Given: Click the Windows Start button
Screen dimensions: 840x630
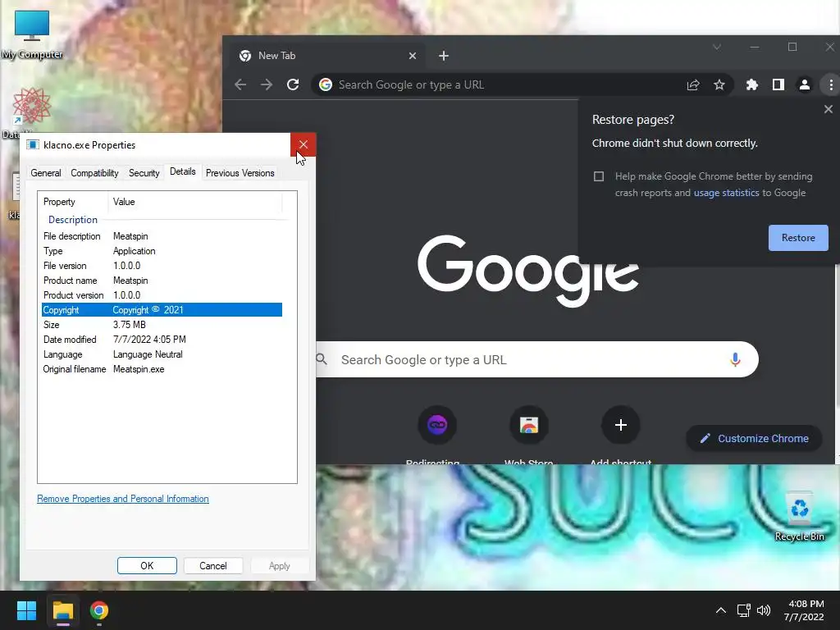Looking at the screenshot, I should 26,610.
